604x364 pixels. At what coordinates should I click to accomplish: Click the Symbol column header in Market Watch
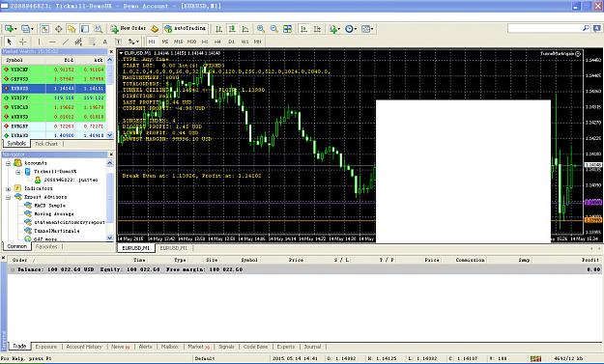coord(14,60)
